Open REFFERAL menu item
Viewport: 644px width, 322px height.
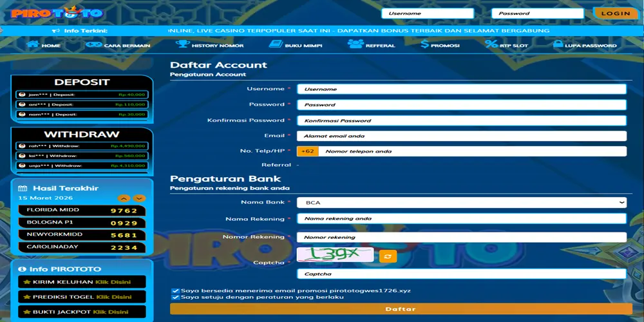click(372, 44)
